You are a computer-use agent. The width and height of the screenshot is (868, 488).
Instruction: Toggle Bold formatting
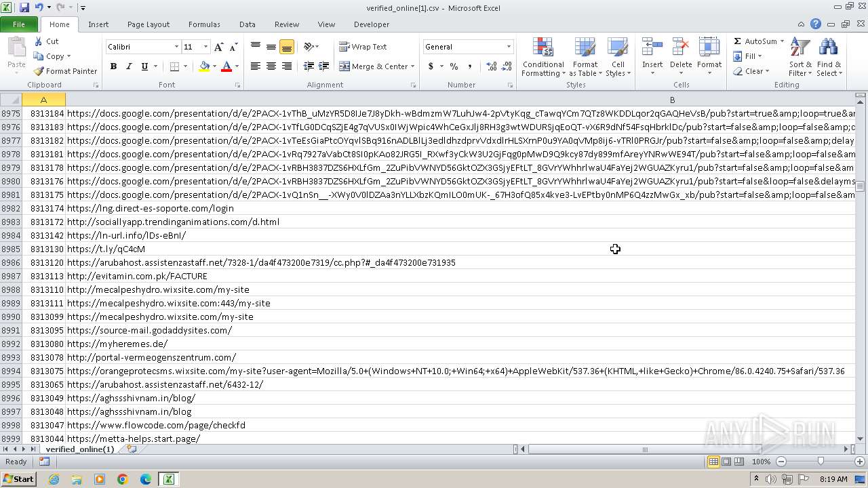click(x=113, y=66)
